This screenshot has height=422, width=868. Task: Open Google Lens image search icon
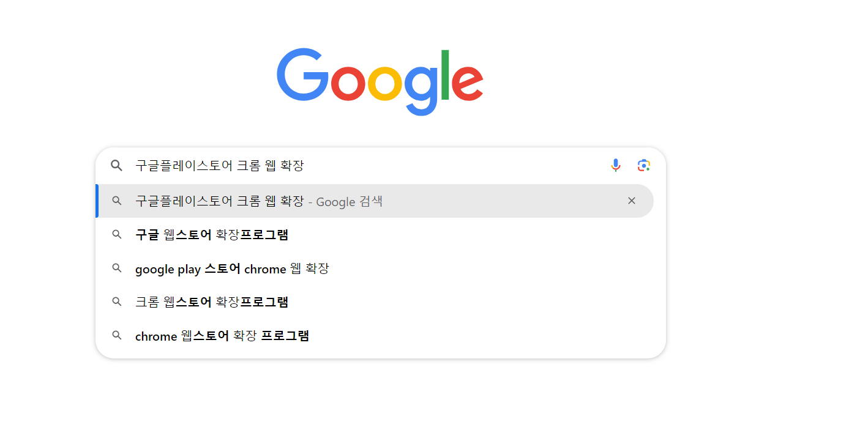643,165
